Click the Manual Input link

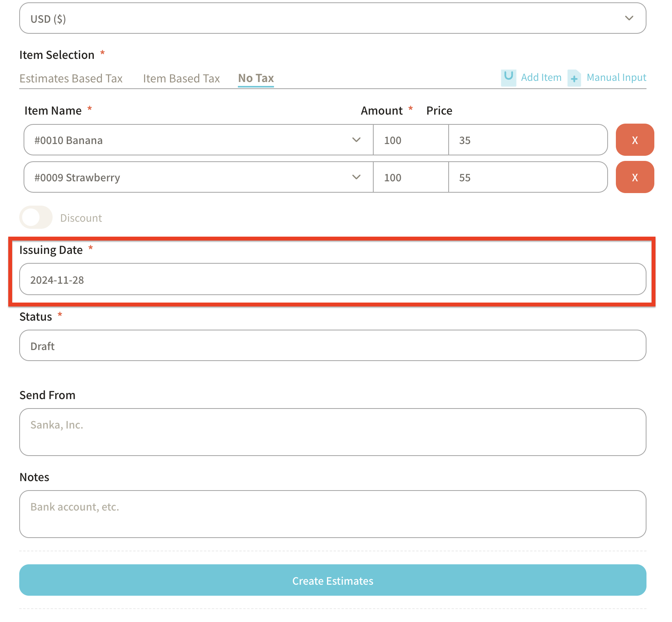pos(616,78)
